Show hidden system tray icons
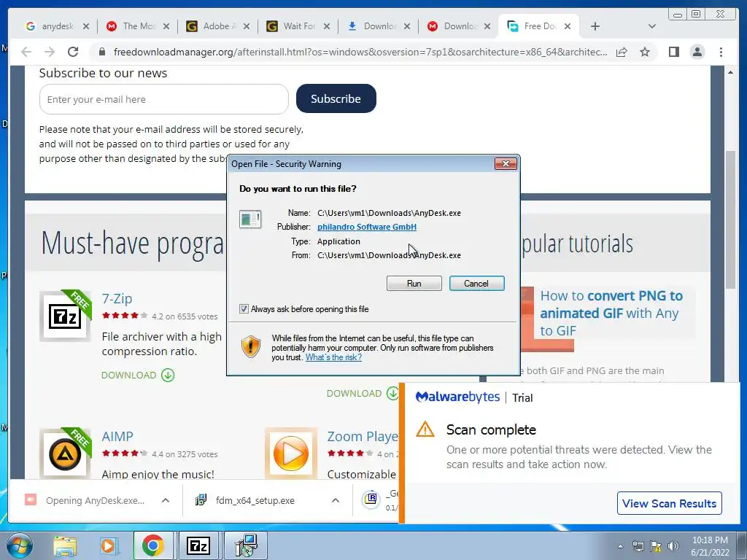 coord(620,546)
